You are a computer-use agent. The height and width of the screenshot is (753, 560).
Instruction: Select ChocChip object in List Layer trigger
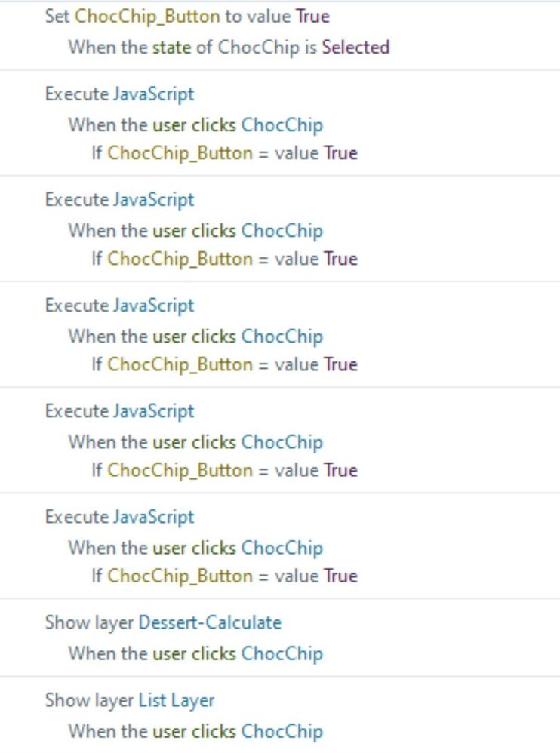pos(282,732)
